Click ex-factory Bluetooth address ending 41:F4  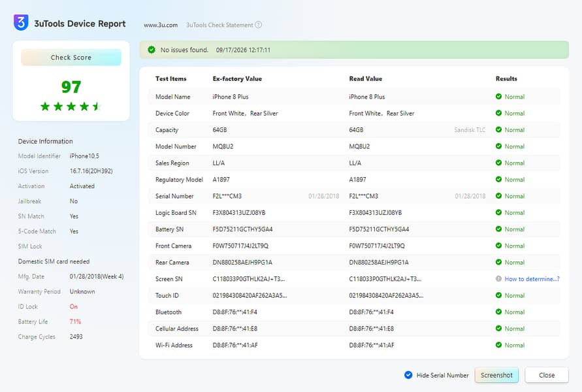coord(234,312)
